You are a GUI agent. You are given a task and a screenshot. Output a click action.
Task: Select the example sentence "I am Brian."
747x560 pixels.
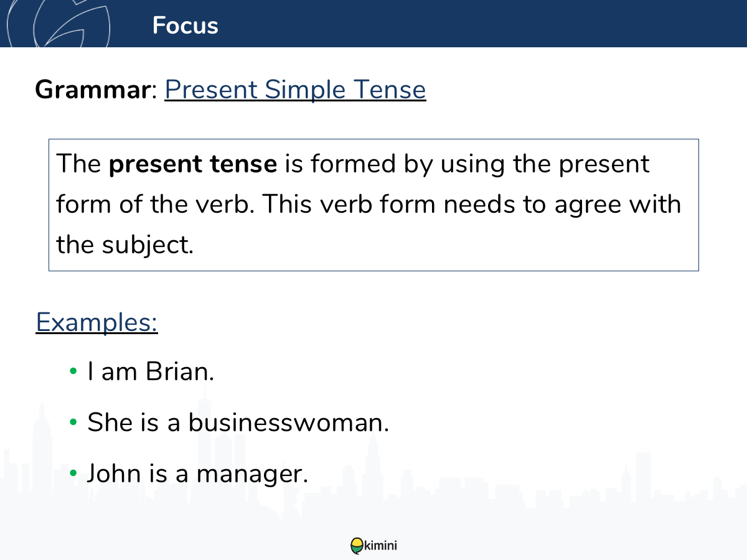[151, 371]
